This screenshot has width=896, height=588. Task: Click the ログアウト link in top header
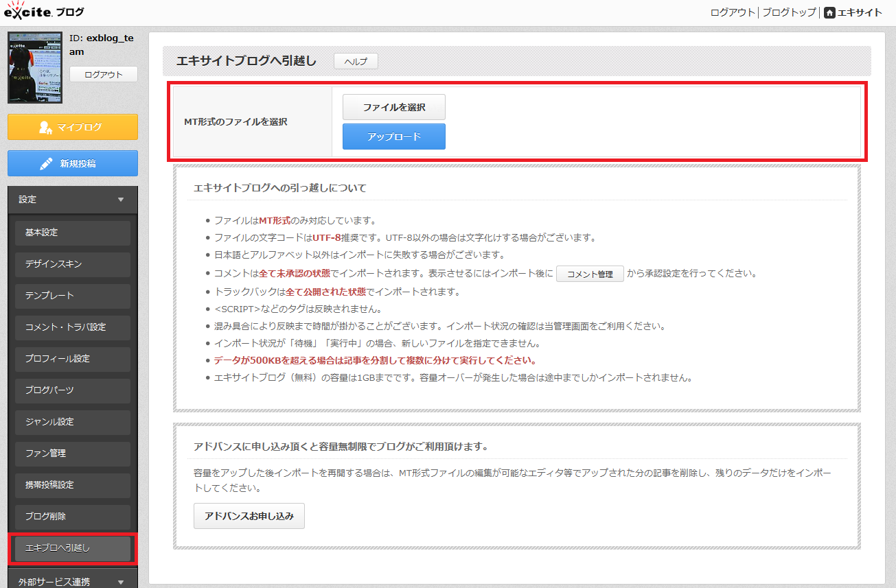pos(733,12)
